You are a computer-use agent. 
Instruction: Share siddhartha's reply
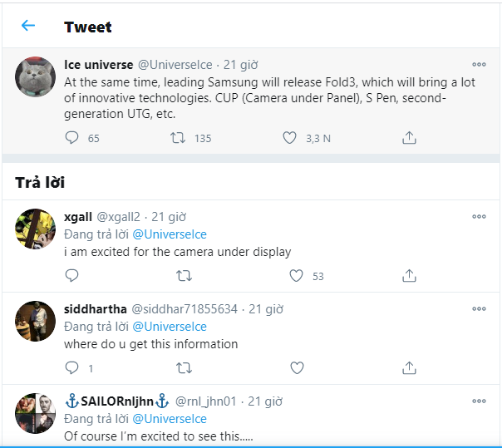click(x=409, y=367)
